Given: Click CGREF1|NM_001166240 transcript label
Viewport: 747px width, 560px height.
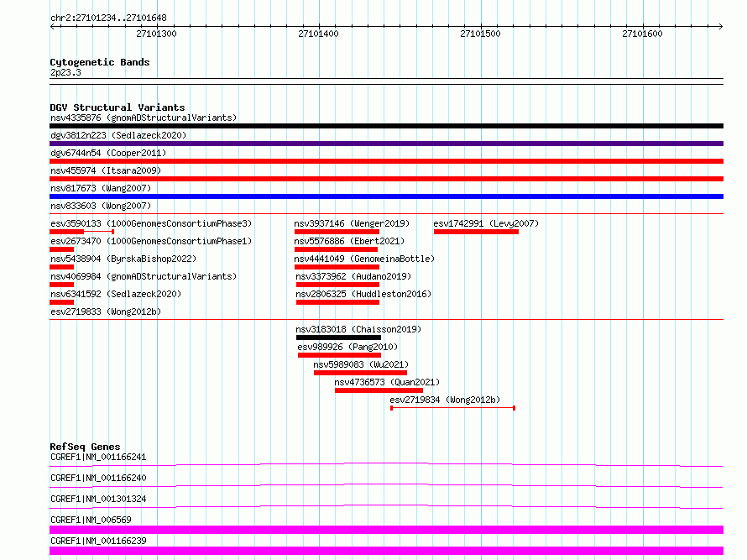Looking at the screenshot, I should [98, 478].
